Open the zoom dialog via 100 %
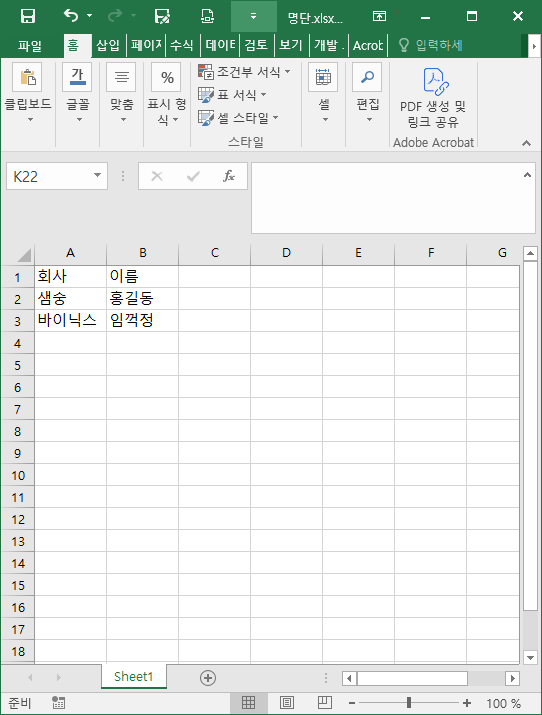This screenshot has width=542, height=715. pyautogui.click(x=503, y=704)
